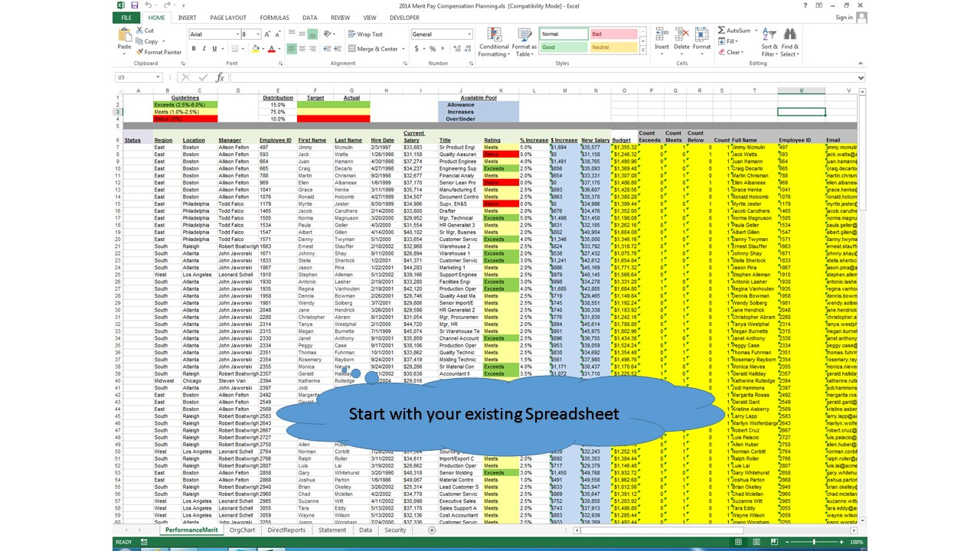This screenshot has width=980, height=551.
Task: Click the Merge & Center icon
Action: click(371, 47)
